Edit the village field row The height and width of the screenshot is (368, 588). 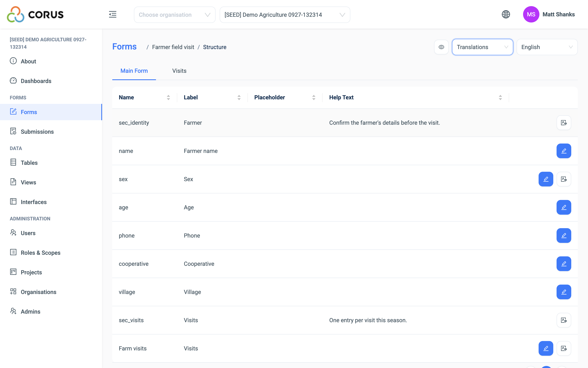coord(564,292)
